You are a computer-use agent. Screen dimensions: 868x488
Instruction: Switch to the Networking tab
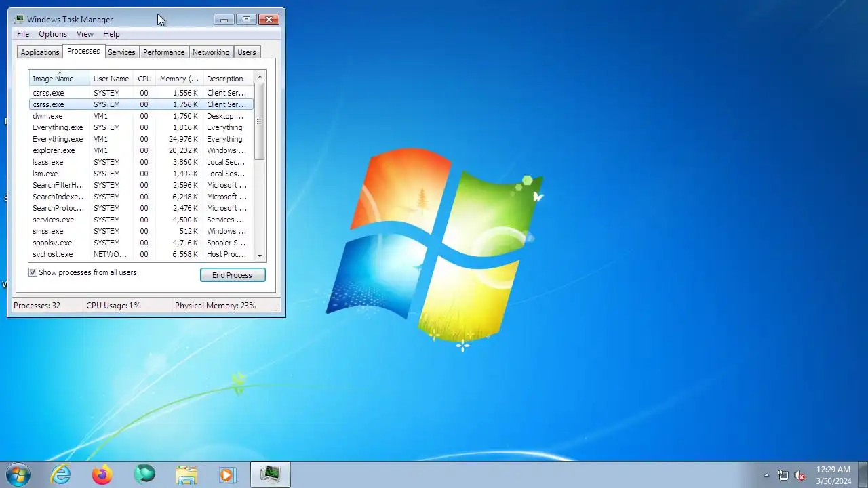click(x=211, y=52)
